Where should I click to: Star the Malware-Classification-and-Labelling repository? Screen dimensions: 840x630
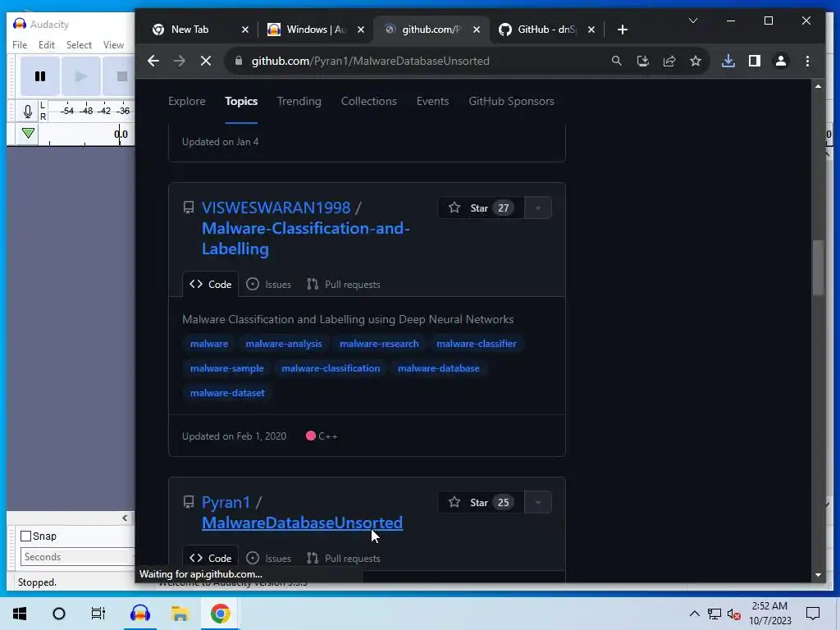tap(481, 208)
